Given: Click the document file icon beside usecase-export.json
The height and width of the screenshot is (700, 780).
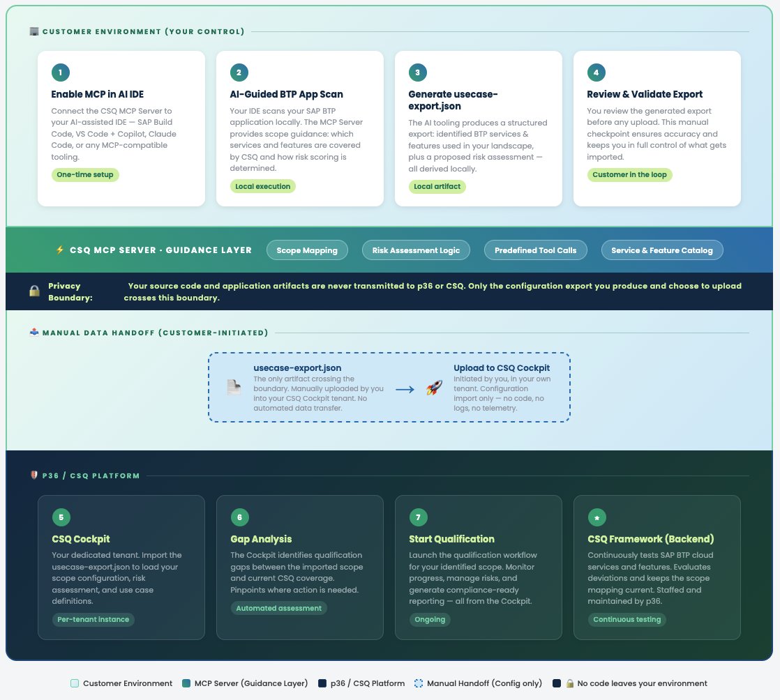Looking at the screenshot, I should pyautogui.click(x=234, y=387).
